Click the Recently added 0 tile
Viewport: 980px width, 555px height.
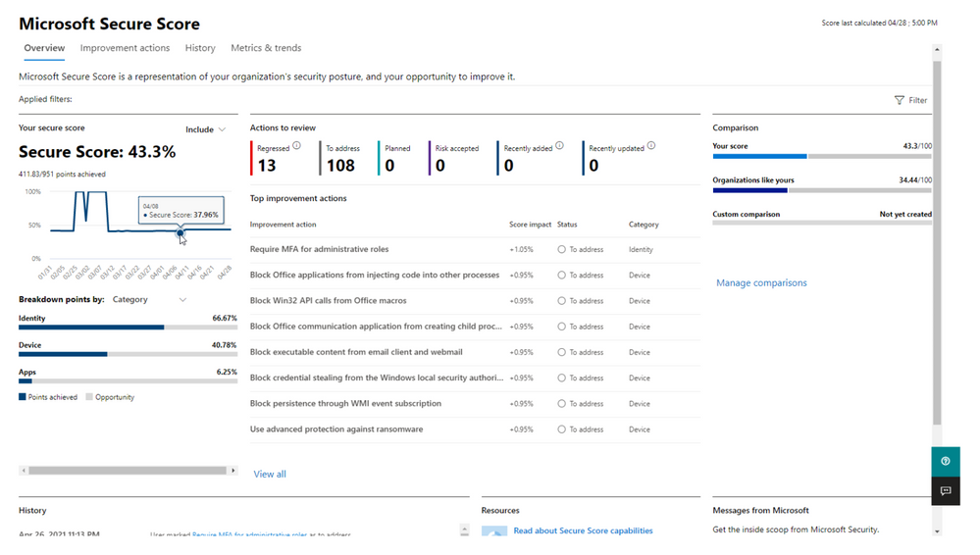532,158
